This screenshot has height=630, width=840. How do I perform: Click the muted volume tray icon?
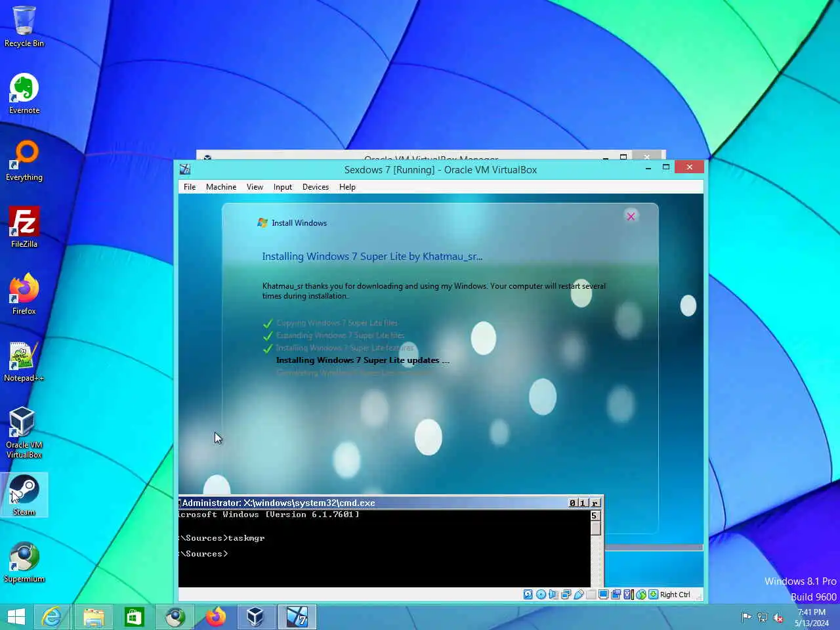(778, 617)
